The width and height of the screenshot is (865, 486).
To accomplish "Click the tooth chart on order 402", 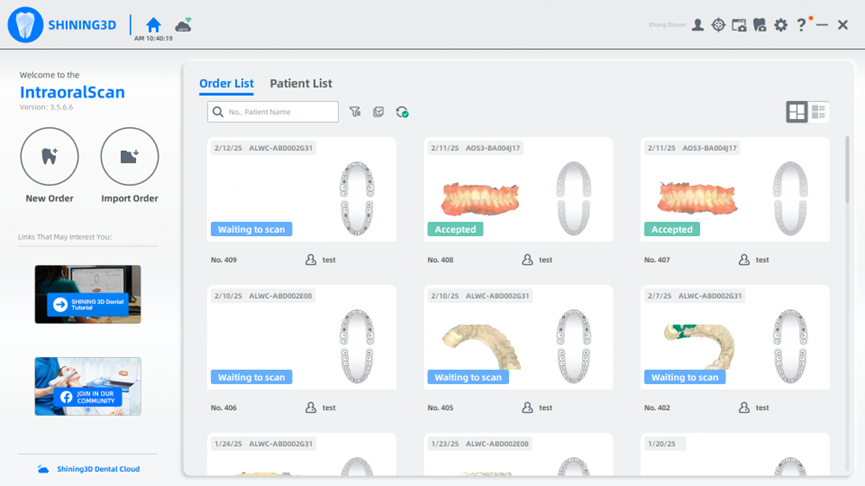I will [791, 346].
